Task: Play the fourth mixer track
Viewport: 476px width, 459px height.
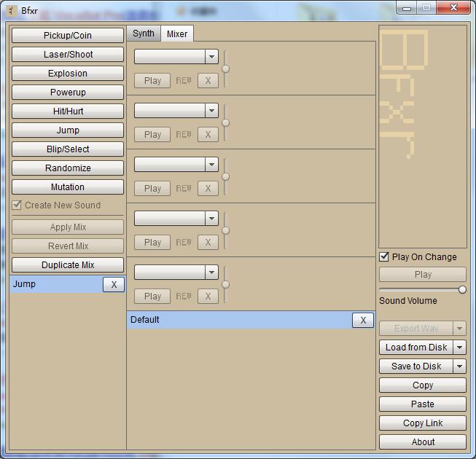Action: (x=152, y=243)
